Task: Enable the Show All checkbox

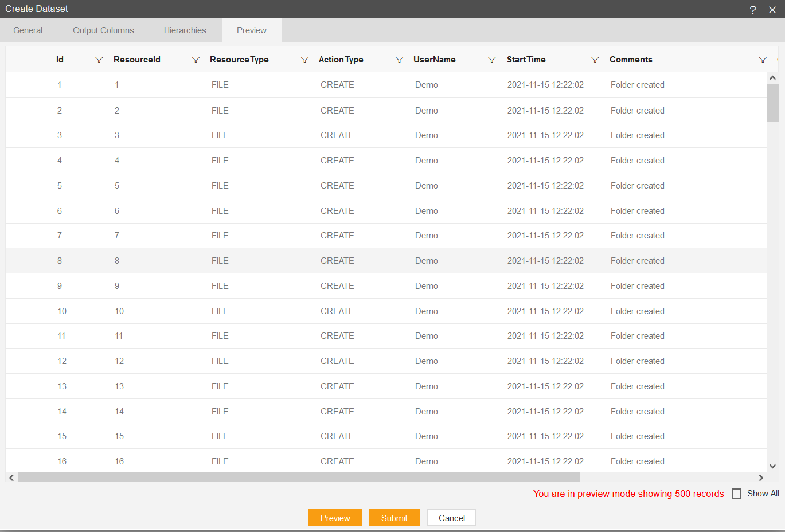Action: (737, 494)
